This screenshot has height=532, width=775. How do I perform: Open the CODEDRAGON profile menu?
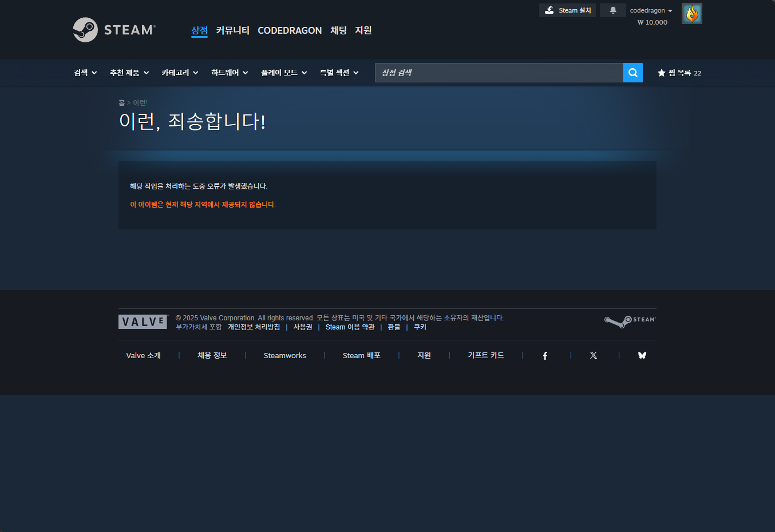[290, 30]
